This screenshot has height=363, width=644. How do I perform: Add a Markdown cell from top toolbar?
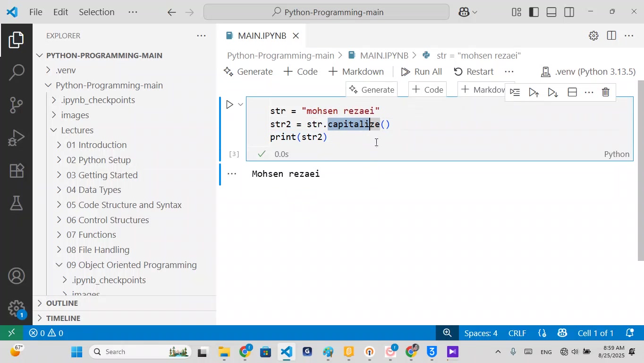pos(356,72)
